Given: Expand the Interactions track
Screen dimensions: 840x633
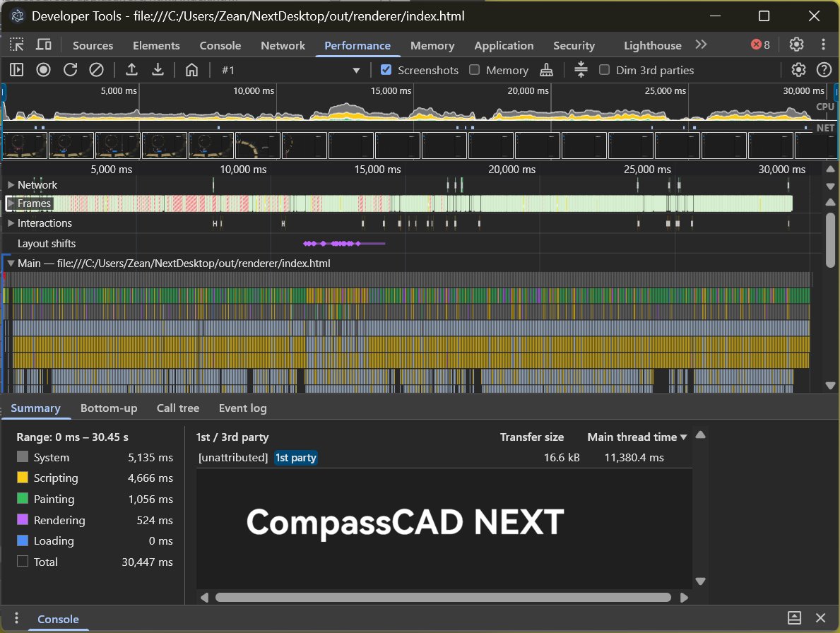Looking at the screenshot, I should coord(11,223).
